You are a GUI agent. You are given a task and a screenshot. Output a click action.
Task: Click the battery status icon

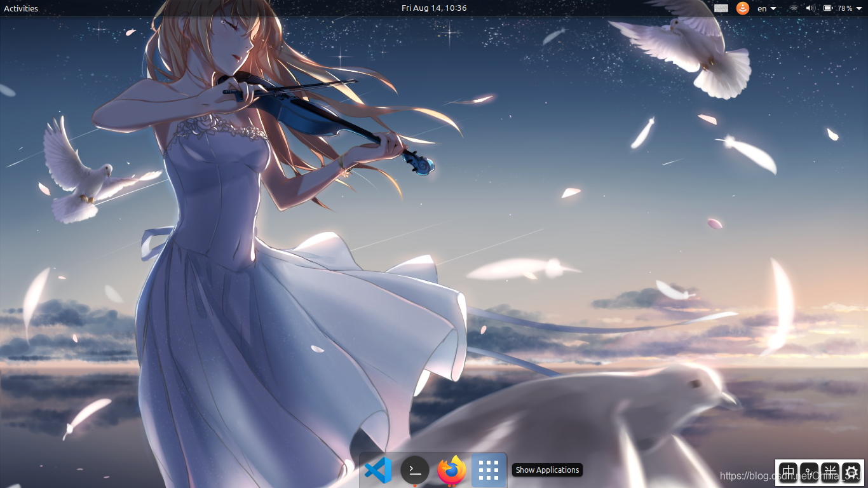828,8
